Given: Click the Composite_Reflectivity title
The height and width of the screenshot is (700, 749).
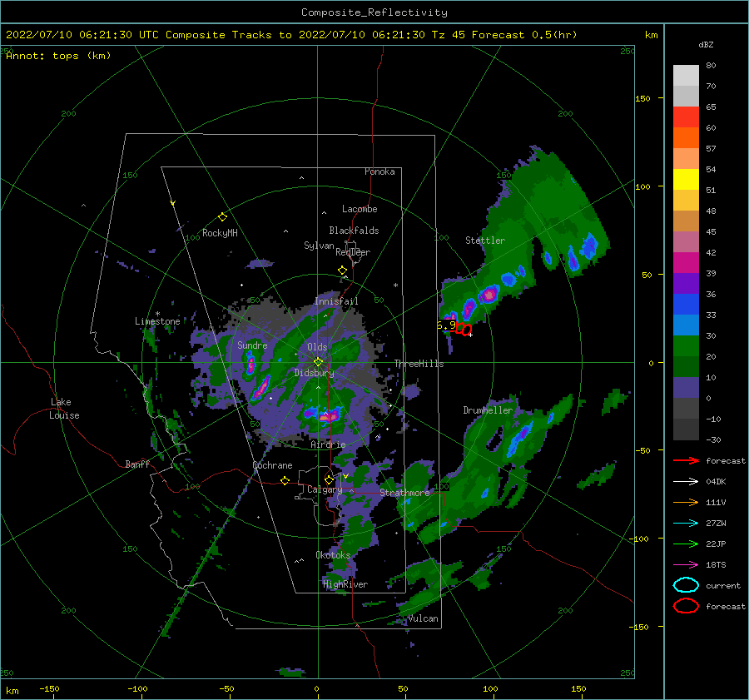Looking at the screenshot, I should [374, 12].
